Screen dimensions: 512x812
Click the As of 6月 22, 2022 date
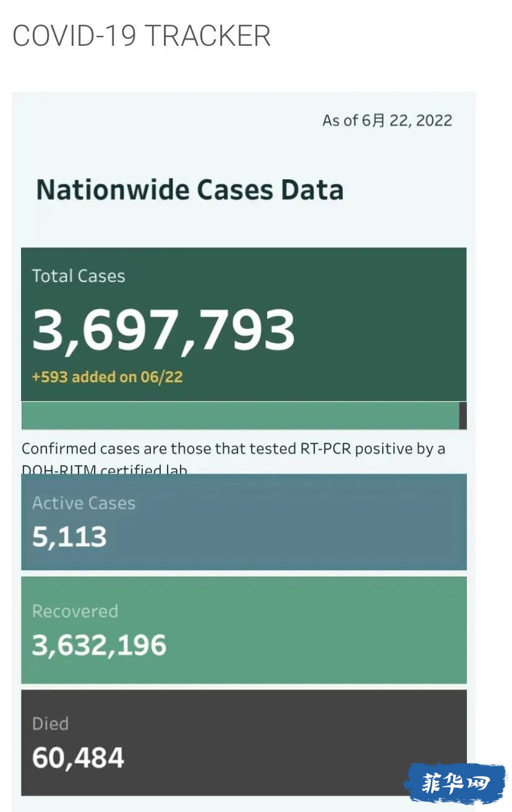(x=387, y=120)
